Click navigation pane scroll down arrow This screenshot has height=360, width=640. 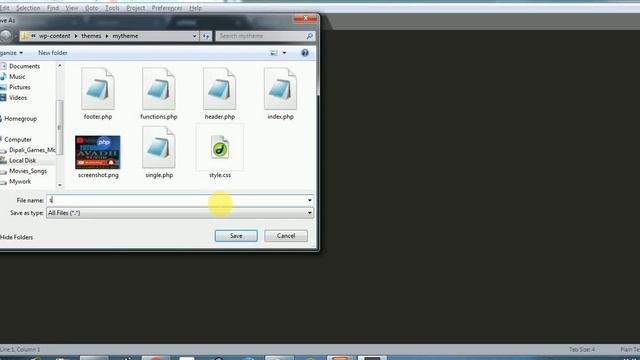coord(60,185)
